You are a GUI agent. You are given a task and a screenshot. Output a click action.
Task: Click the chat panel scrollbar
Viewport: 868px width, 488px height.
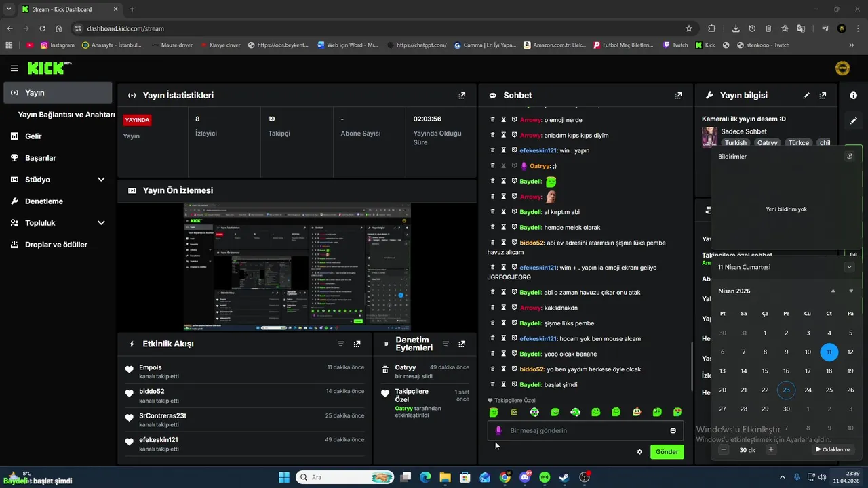(691, 366)
